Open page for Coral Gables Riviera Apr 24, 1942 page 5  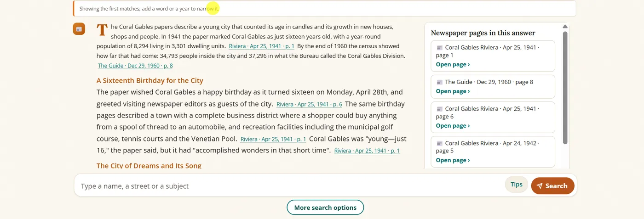coord(453,160)
